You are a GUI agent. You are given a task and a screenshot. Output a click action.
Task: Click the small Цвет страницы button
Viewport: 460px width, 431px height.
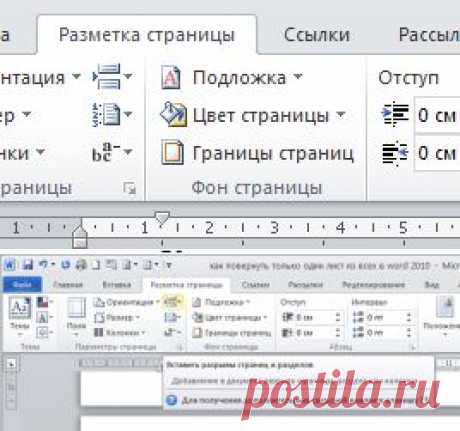click(x=230, y=317)
